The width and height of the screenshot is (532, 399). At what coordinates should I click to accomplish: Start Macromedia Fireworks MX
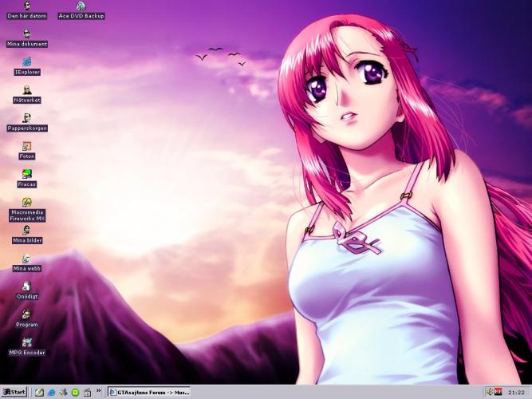click(26, 203)
